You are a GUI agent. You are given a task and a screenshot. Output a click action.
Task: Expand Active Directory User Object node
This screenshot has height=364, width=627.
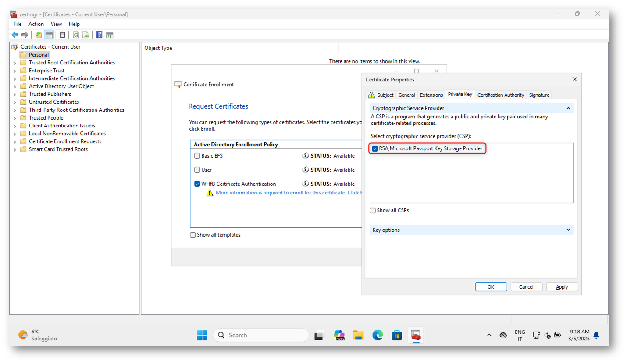pyautogui.click(x=14, y=86)
